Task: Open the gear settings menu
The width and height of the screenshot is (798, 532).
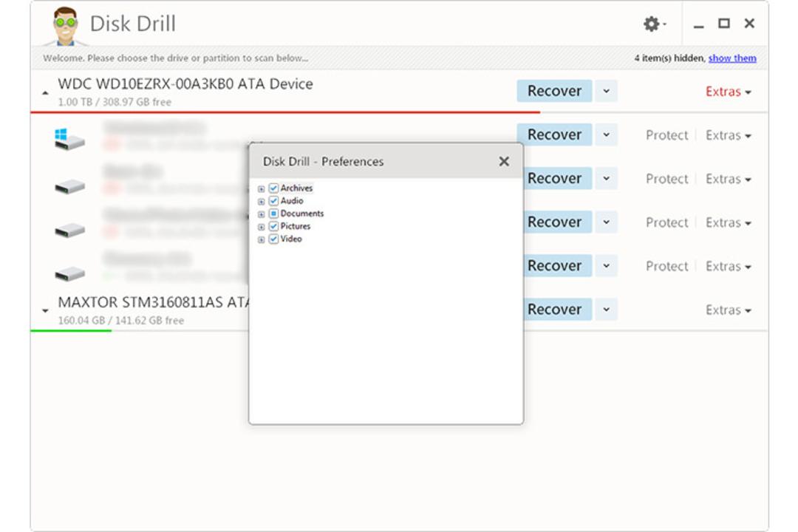Action: point(654,24)
